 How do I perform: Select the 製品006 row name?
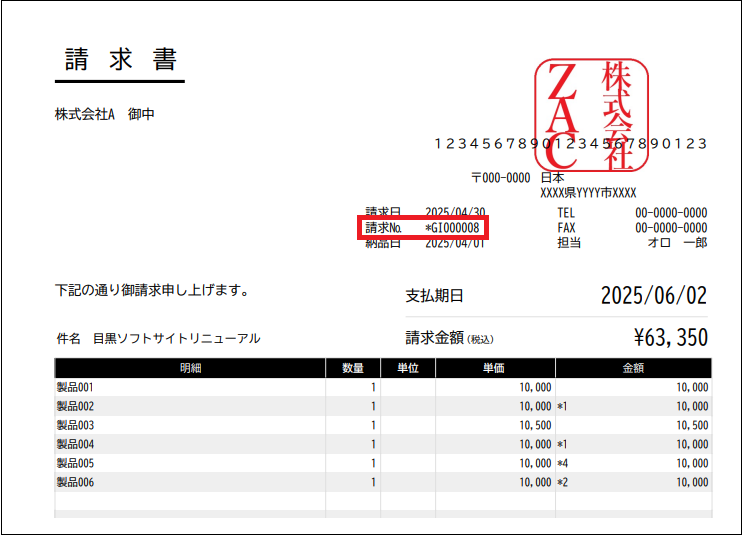tap(75, 482)
